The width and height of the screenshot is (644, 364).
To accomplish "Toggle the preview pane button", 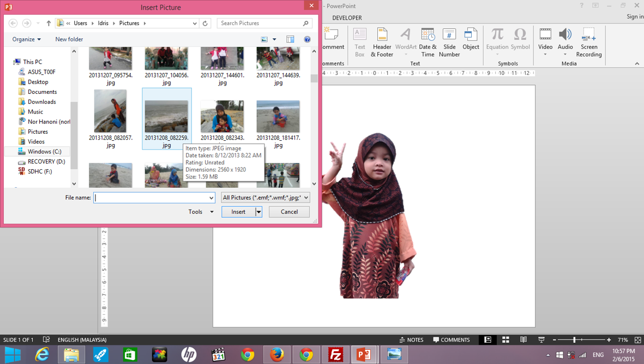I will [x=290, y=39].
